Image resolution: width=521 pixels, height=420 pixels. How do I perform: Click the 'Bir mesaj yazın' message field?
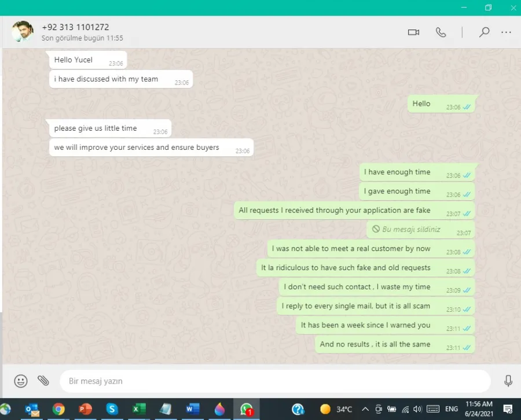pos(272,381)
